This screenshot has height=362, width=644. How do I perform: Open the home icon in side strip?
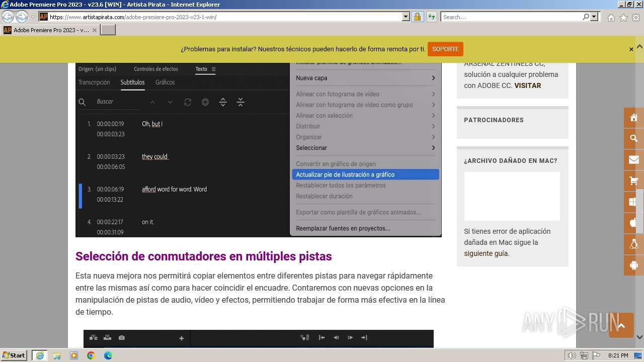(x=633, y=118)
